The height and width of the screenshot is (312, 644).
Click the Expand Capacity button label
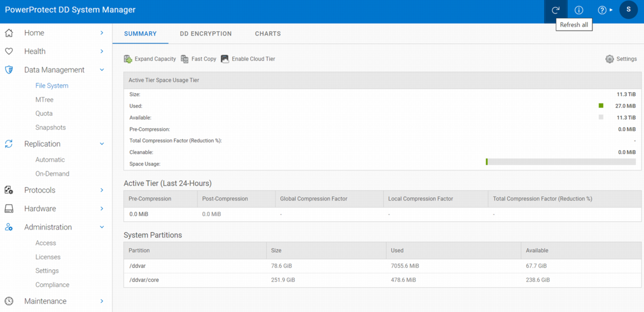155,59
